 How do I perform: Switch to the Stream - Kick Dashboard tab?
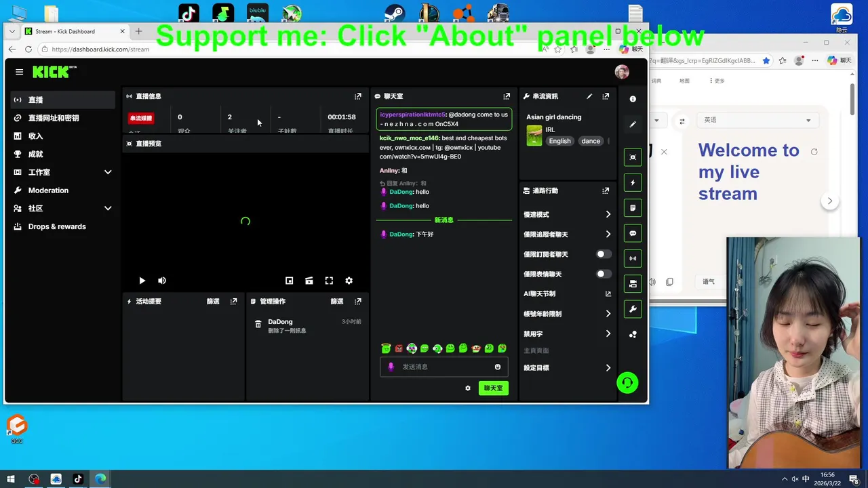[74, 31]
